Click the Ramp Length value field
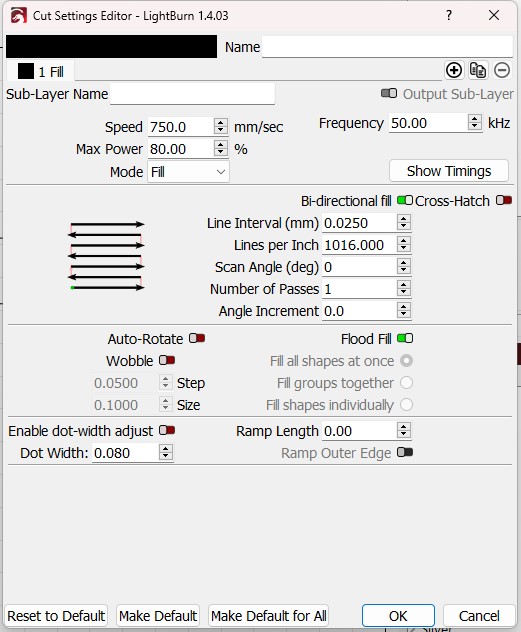Image resolution: width=521 pixels, height=632 pixels. coord(359,431)
